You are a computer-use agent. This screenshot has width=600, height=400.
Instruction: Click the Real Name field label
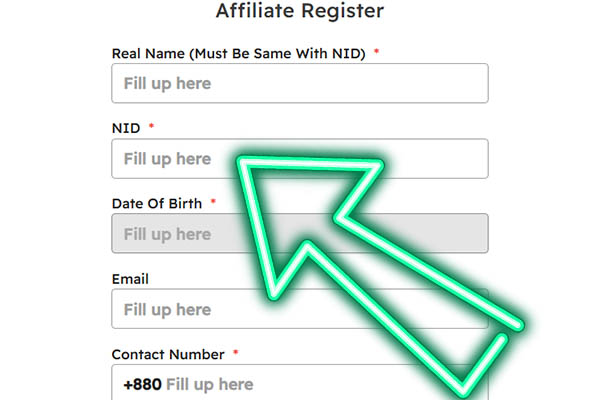[x=240, y=52]
